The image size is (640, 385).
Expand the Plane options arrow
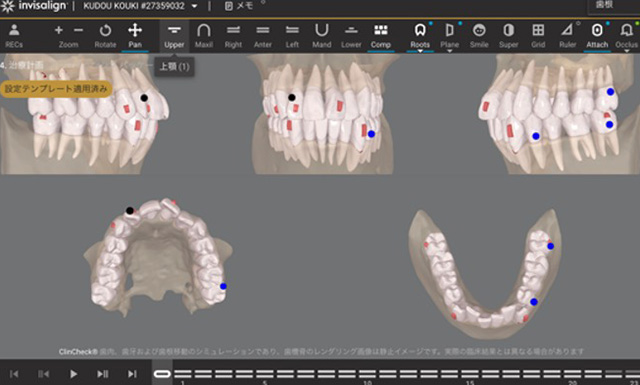[449, 51]
